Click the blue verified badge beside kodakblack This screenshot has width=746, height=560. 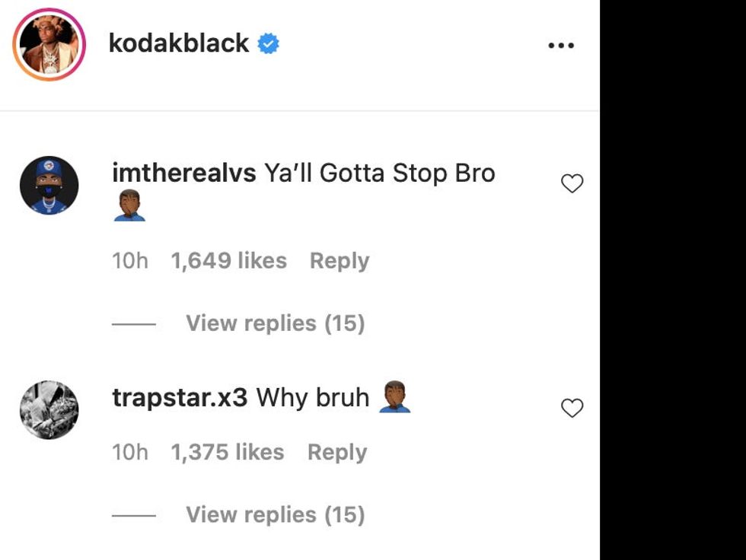pos(267,44)
